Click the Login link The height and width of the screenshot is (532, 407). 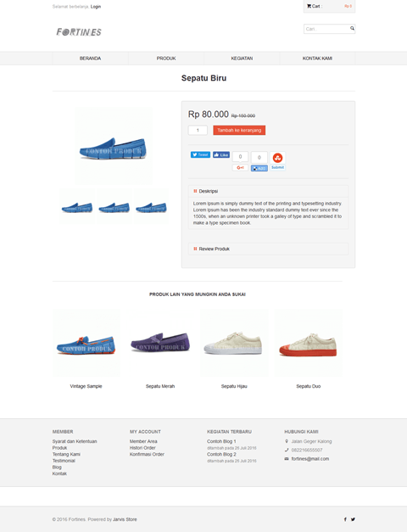point(96,7)
